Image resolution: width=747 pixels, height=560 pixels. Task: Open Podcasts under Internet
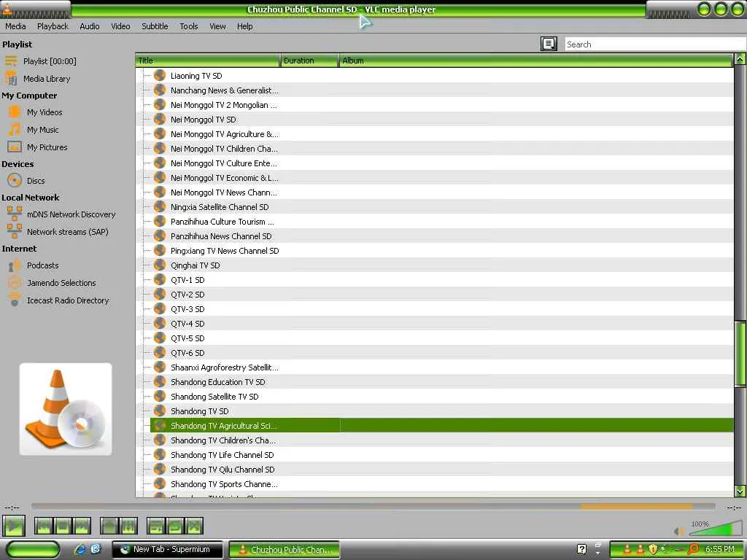point(42,265)
